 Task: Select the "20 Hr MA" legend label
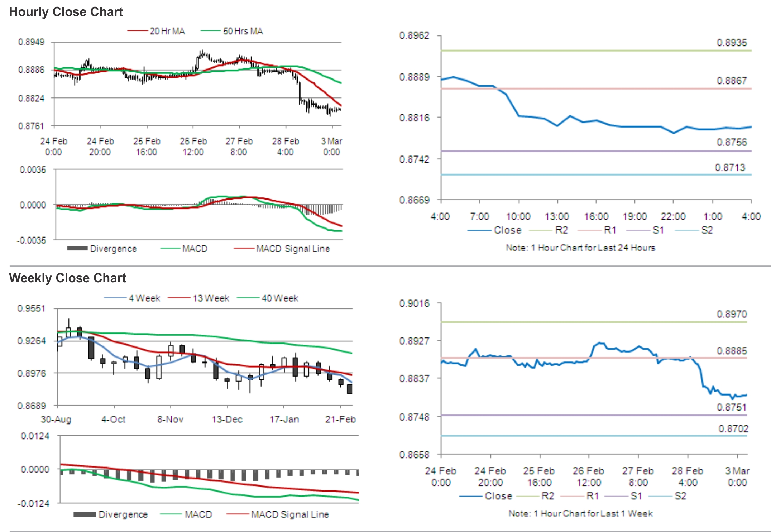pos(167,31)
